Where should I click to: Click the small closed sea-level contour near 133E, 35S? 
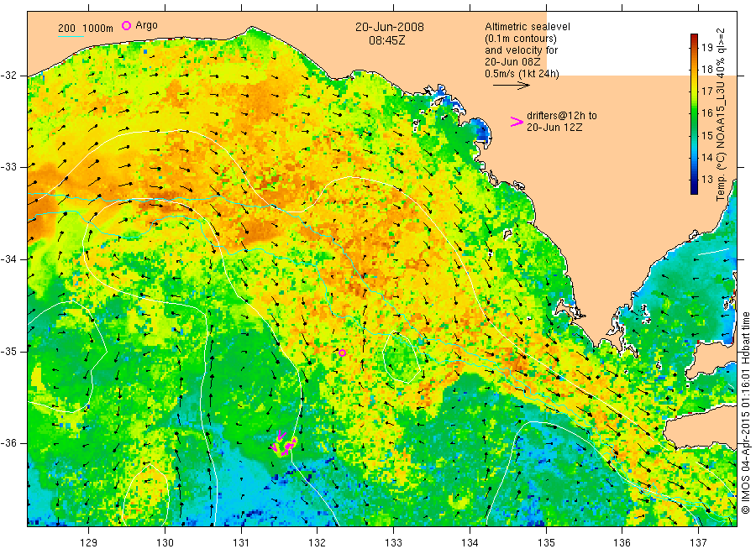pyautogui.click(x=402, y=358)
